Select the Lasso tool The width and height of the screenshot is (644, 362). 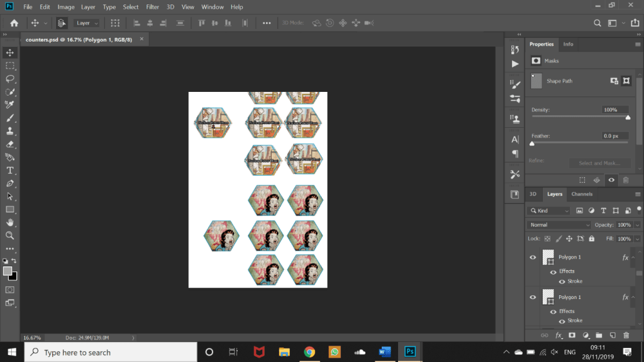click(x=10, y=79)
